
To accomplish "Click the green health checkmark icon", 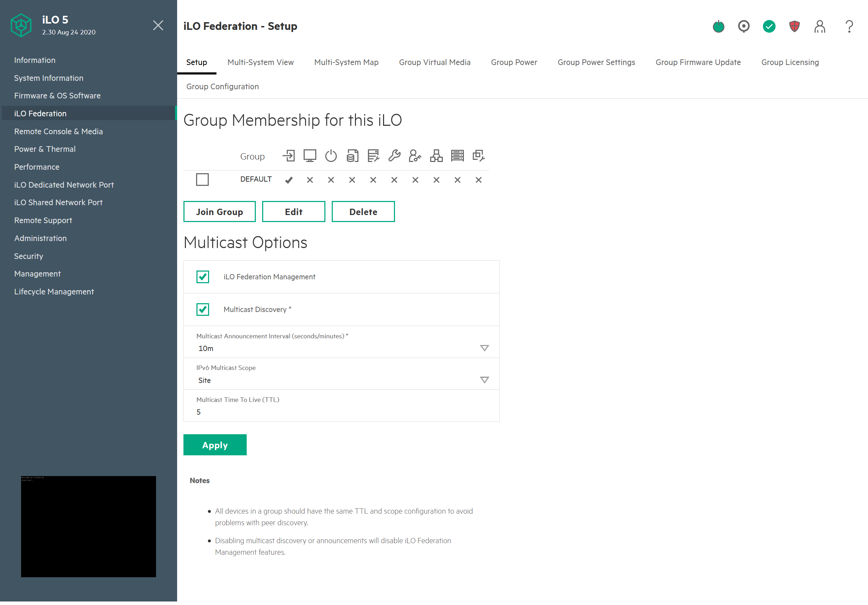I will coord(769,26).
